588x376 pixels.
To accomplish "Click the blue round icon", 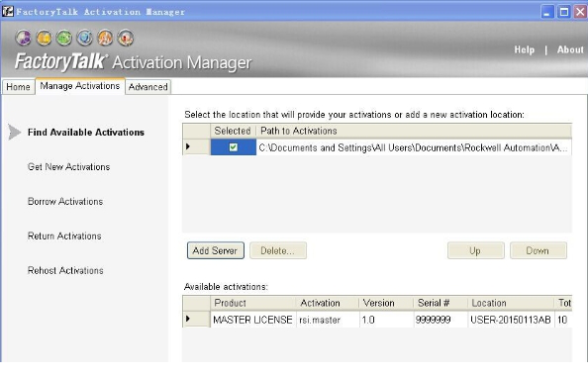I will [x=85, y=39].
